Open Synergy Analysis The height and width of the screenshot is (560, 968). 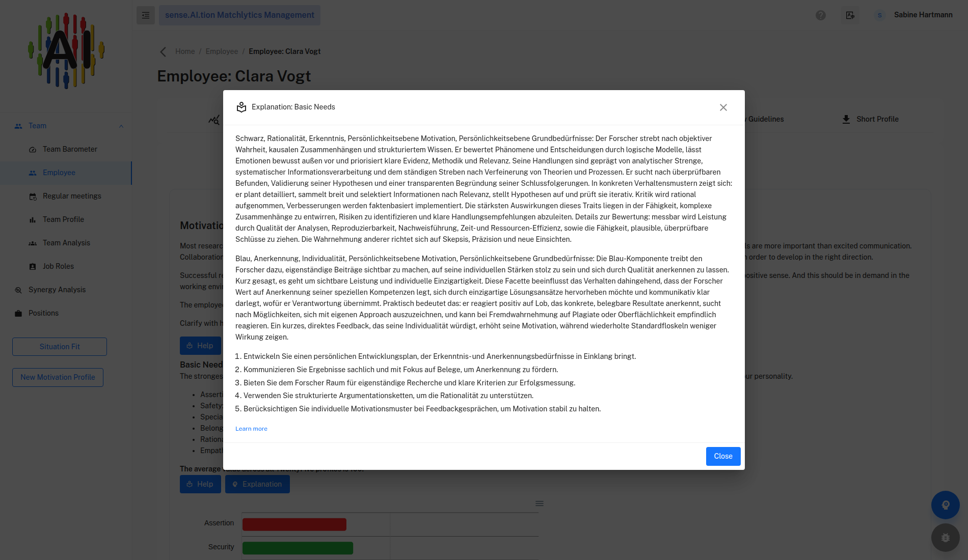(57, 290)
